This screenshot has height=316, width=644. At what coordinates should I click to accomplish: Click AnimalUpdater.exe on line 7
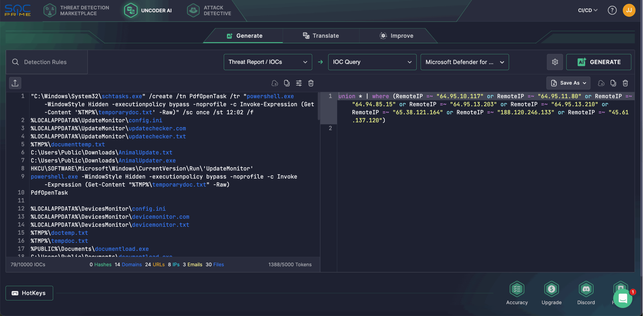pyautogui.click(x=147, y=161)
